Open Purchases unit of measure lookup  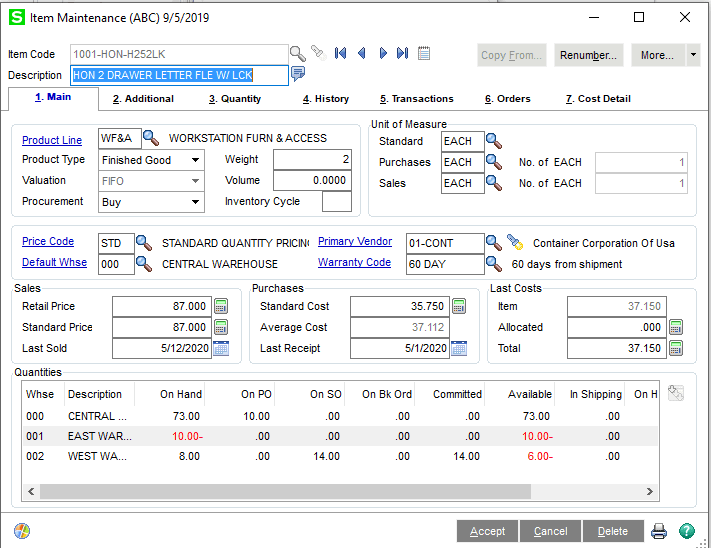(x=494, y=162)
